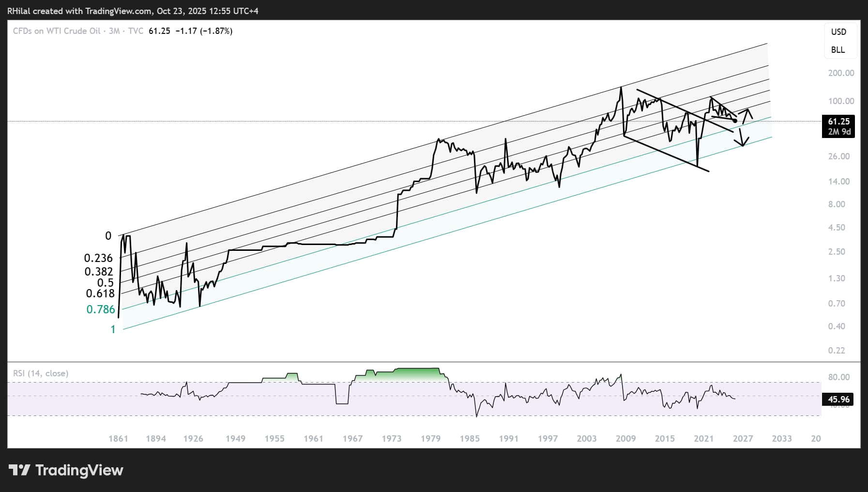Click the TradingView logo icon

click(x=20, y=470)
